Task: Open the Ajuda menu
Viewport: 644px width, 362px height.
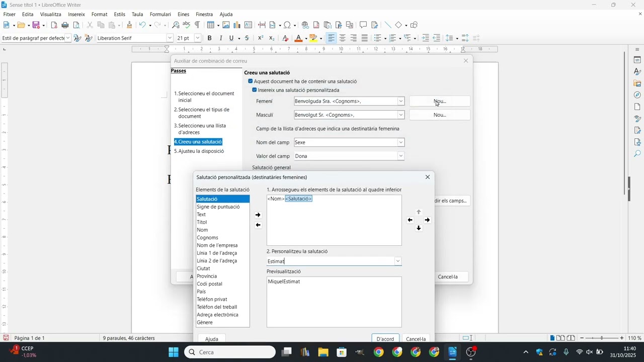Action: tap(226, 15)
